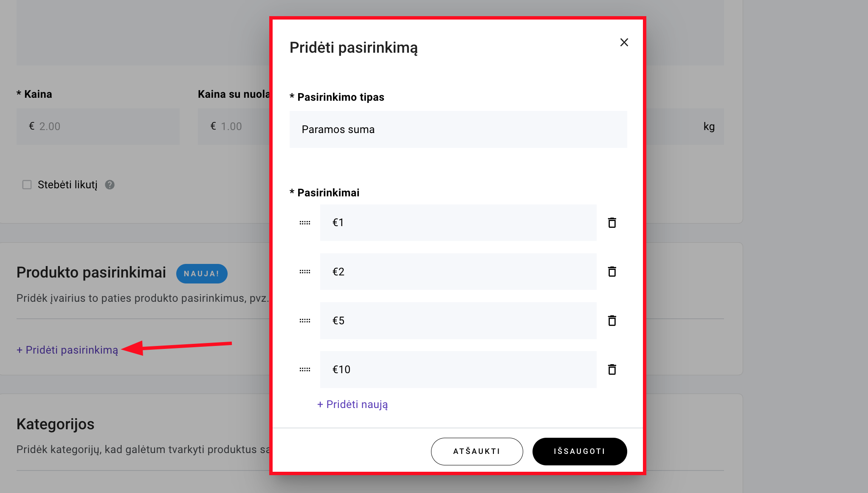Viewport: 868px width, 493px height.
Task: Delete the €1 option with trash icon
Action: [612, 223]
